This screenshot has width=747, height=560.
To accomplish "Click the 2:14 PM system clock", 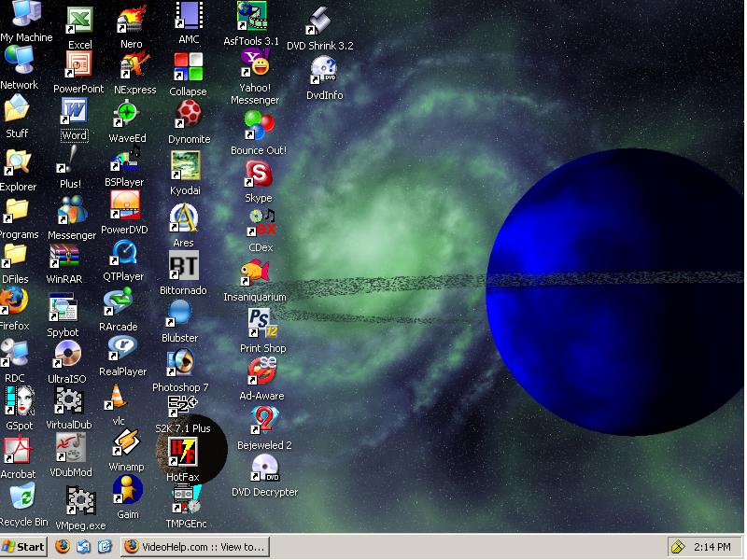I will [x=712, y=547].
